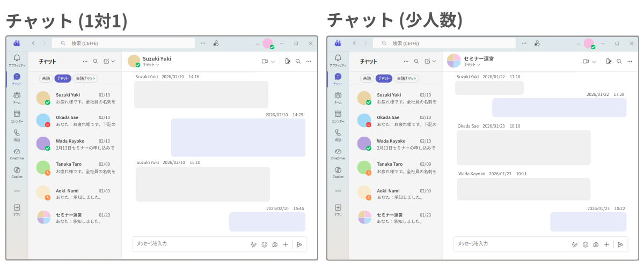Click セミナー運営 group avatar in chat header
644x268 pixels.
point(453,61)
